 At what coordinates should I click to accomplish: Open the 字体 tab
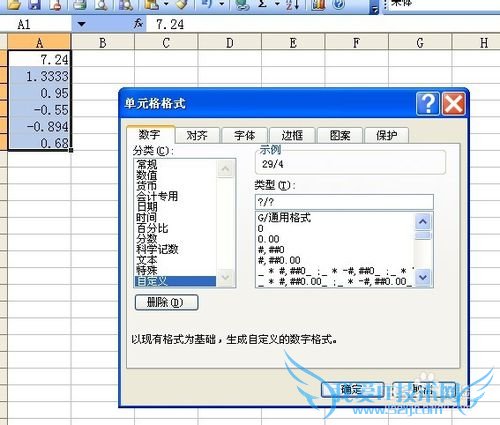coord(244,135)
